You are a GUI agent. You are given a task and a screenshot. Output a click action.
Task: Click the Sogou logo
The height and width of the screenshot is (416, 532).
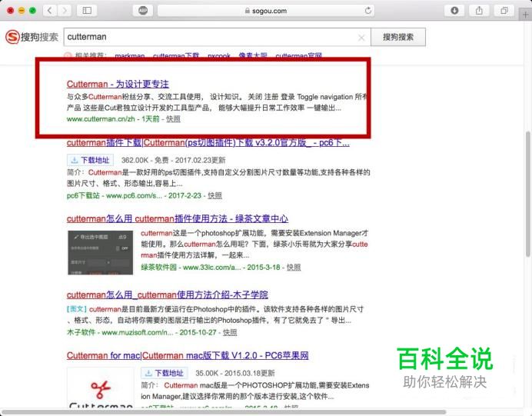(x=32, y=37)
